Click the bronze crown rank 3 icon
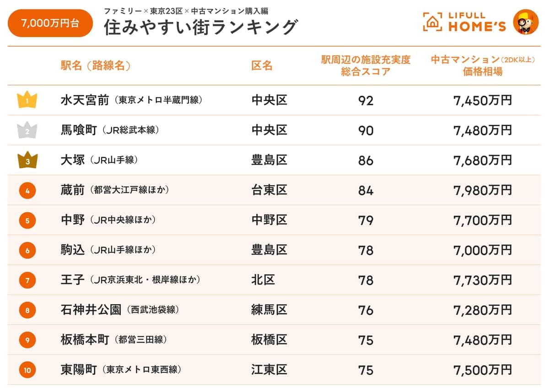Viewport: 549px width, 392px height. pos(27,161)
